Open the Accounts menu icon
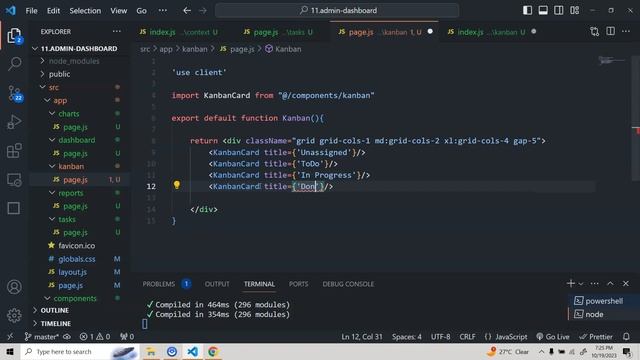The height and width of the screenshot is (360, 640). click(x=14, y=287)
